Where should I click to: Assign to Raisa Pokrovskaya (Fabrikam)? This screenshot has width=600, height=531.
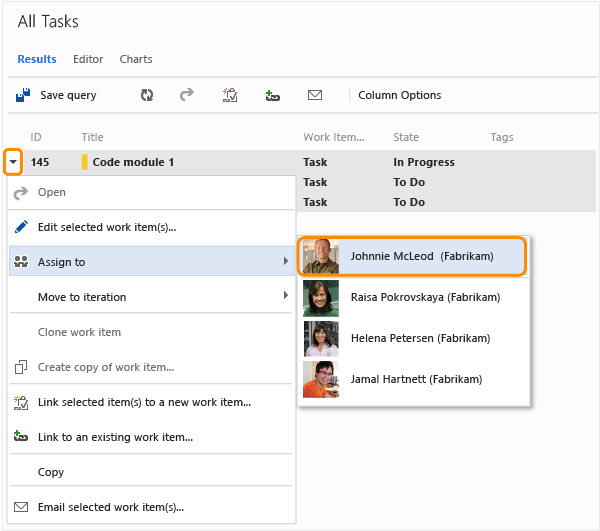[x=414, y=298]
